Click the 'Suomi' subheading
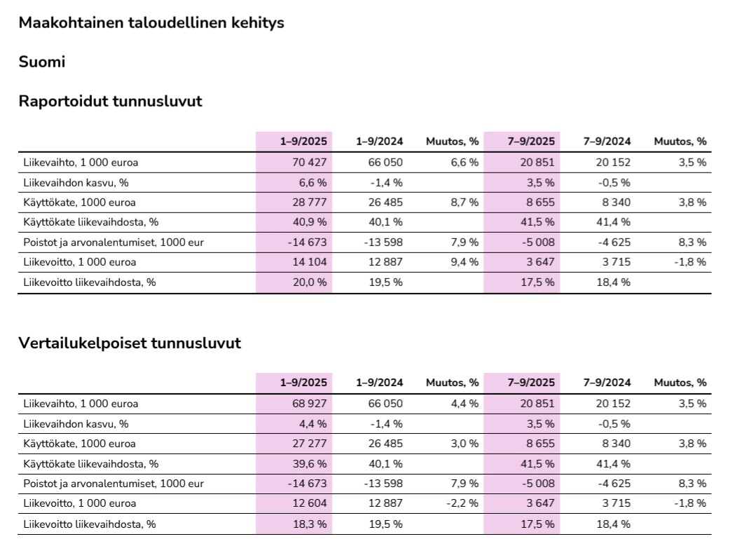Viewport: 756px width, 539px height. pyautogui.click(x=42, y=62)
